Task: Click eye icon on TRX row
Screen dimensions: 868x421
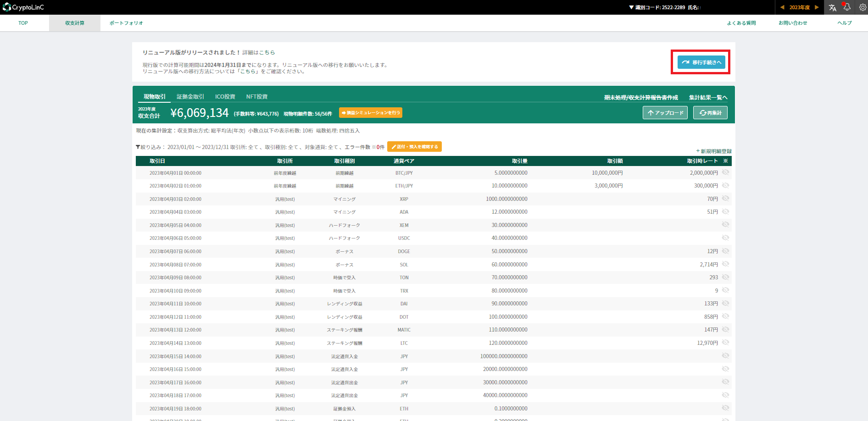Action: 725,290
